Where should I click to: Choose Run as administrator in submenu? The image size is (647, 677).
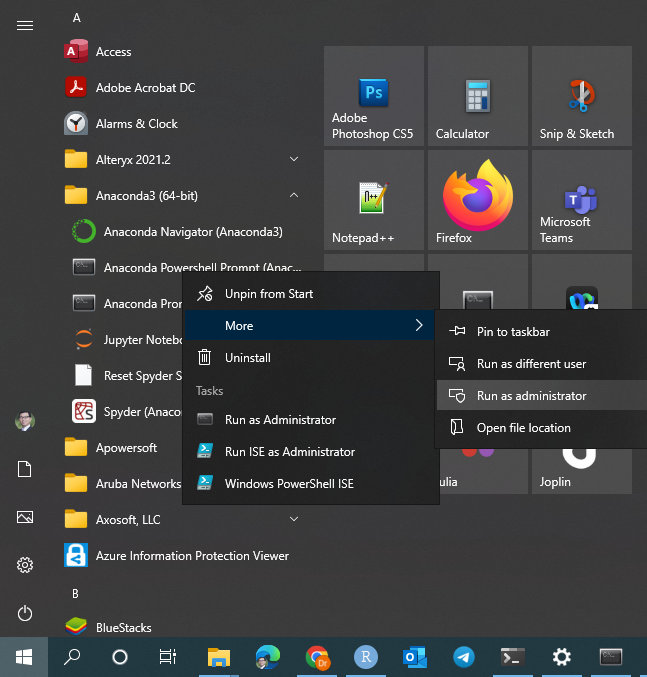[x=542, y=395]
